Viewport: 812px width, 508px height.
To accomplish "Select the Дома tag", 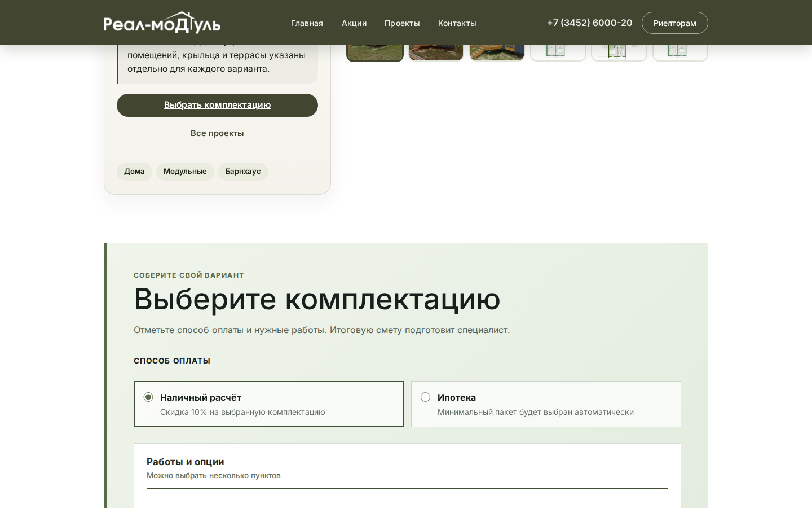I will coord(134,172).
